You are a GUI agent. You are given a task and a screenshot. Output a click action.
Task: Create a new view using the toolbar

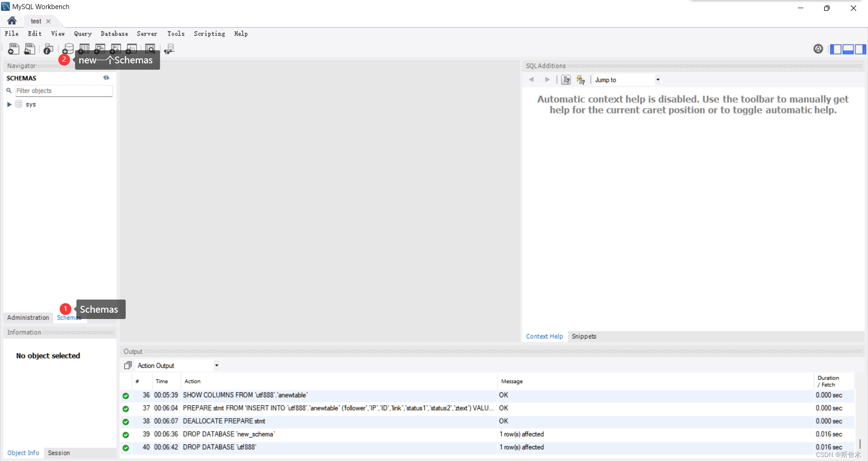tap(100, 49)
